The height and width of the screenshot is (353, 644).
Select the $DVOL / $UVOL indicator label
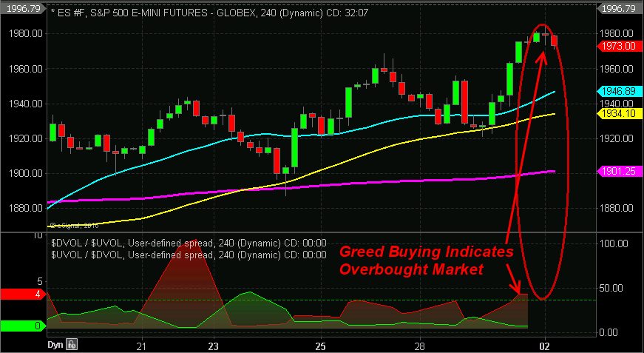pos(189,243)
